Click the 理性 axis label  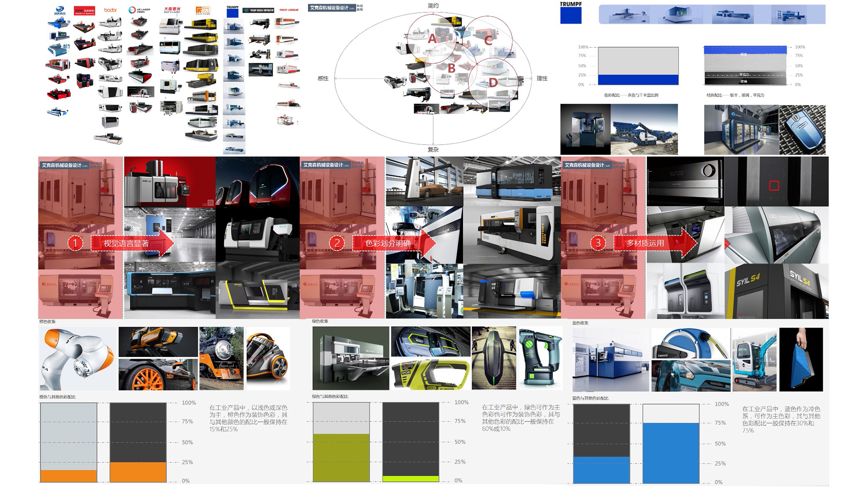(542, 79)
